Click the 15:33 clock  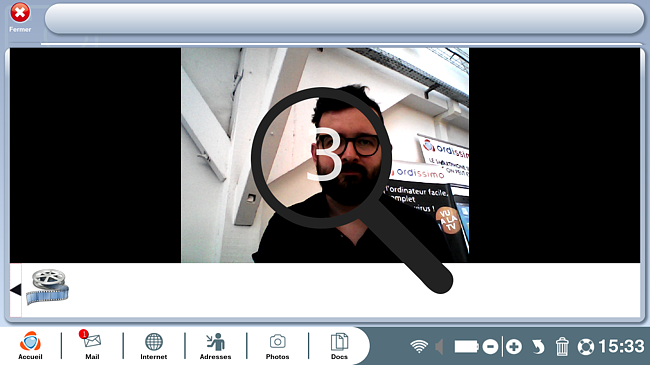(x=621, y=346)
